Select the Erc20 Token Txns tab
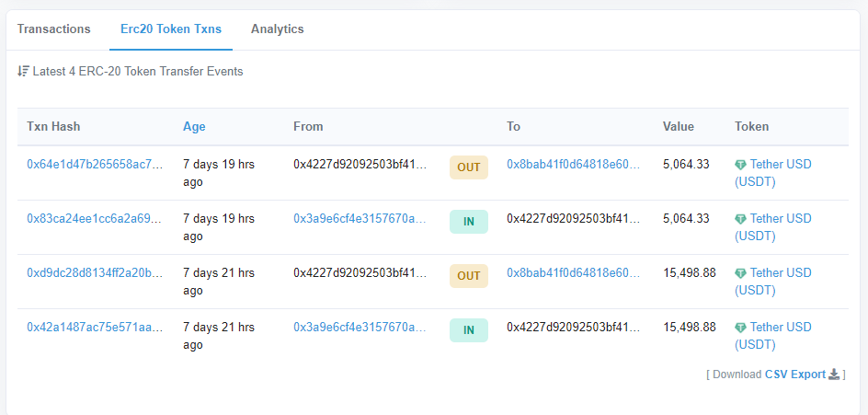 point(171,29)
